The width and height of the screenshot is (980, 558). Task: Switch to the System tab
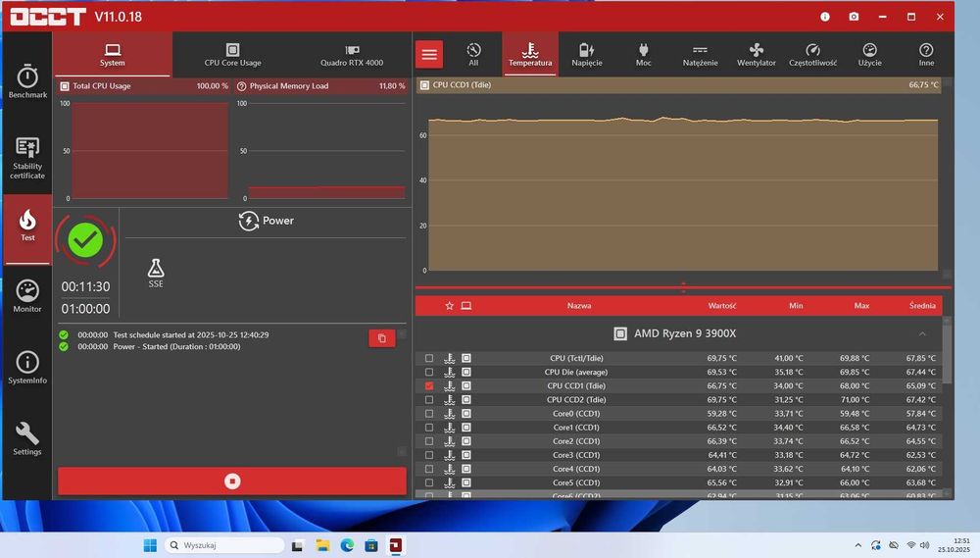pyautogui.click(x=113, y=54)
